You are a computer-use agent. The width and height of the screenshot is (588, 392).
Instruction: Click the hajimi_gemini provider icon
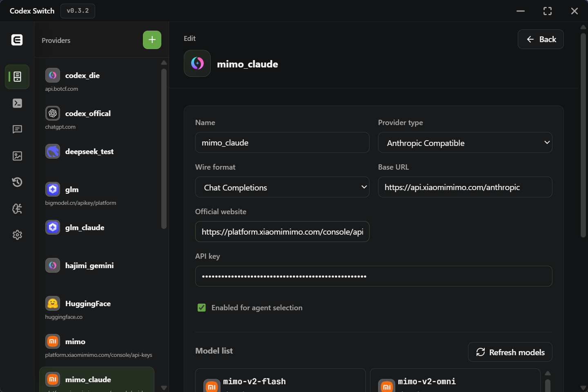pyautogui.click(x=53, y=265)
